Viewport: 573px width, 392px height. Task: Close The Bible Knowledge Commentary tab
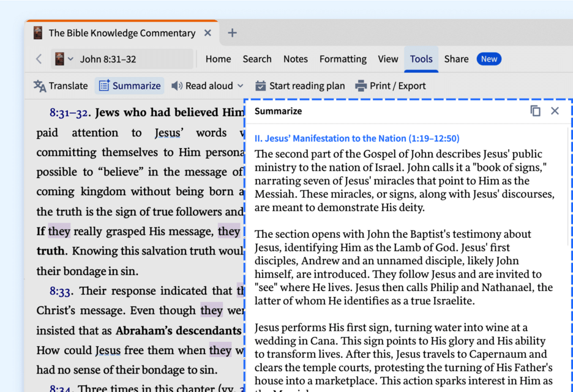point(208,33)
